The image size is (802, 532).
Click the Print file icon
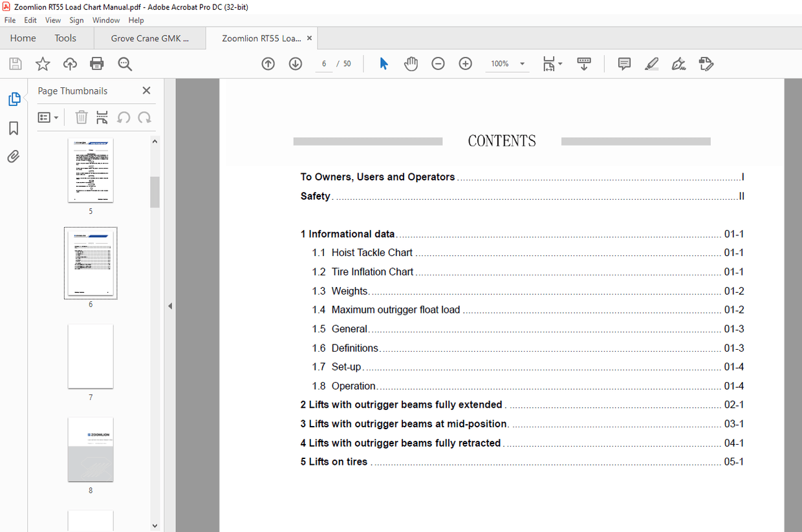[97, 63]
